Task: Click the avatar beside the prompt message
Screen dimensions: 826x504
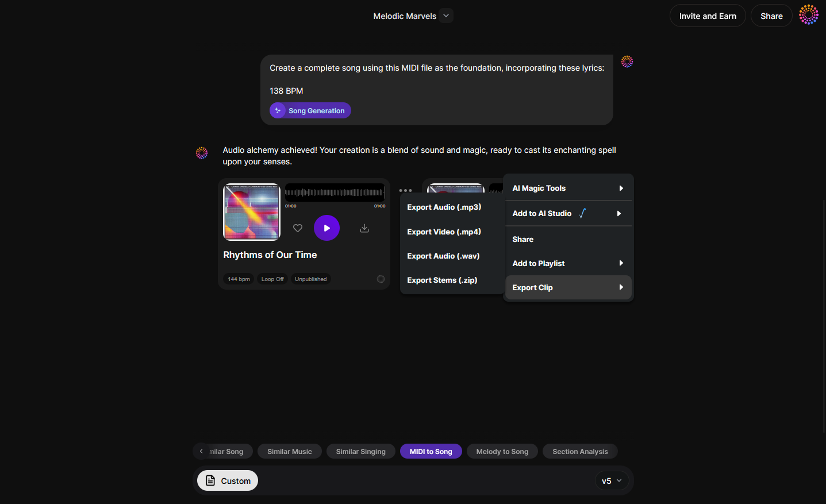Action: [627, 61]
